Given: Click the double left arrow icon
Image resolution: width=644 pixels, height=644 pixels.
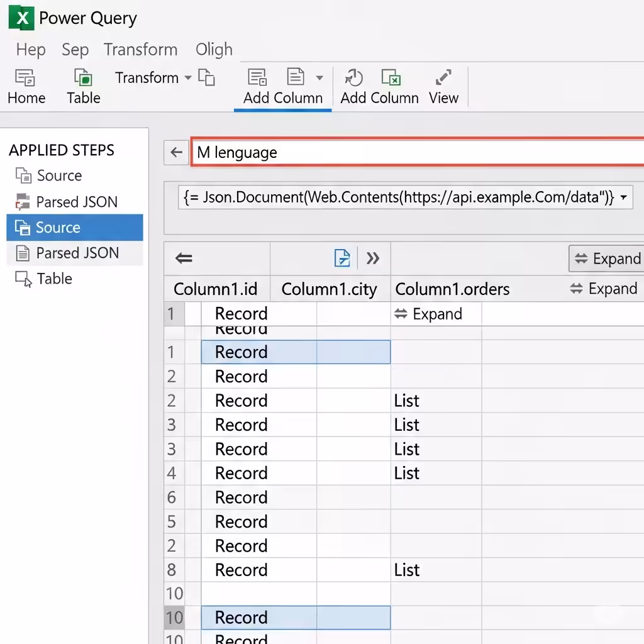Looking at the screenshot, I should tap(184, 258).
